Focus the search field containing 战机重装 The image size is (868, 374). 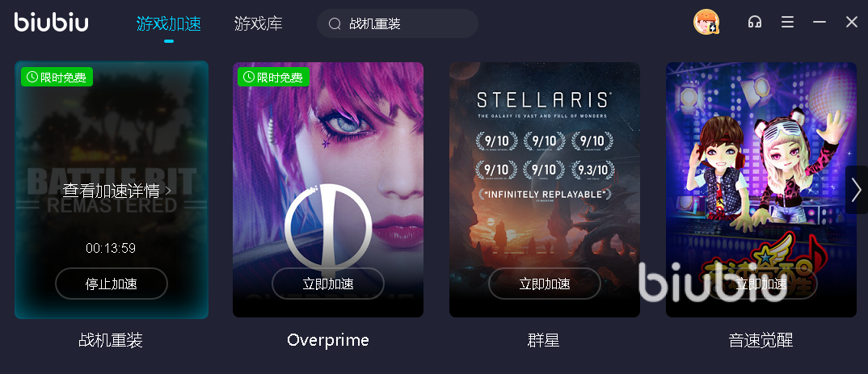pyautogui.click(x=398, y=23)
